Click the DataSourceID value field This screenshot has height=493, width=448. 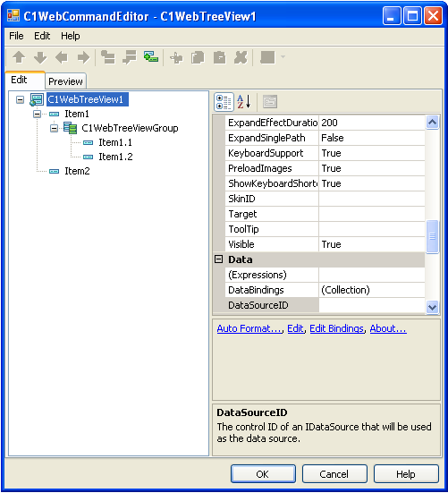click(x=372, y=305)
